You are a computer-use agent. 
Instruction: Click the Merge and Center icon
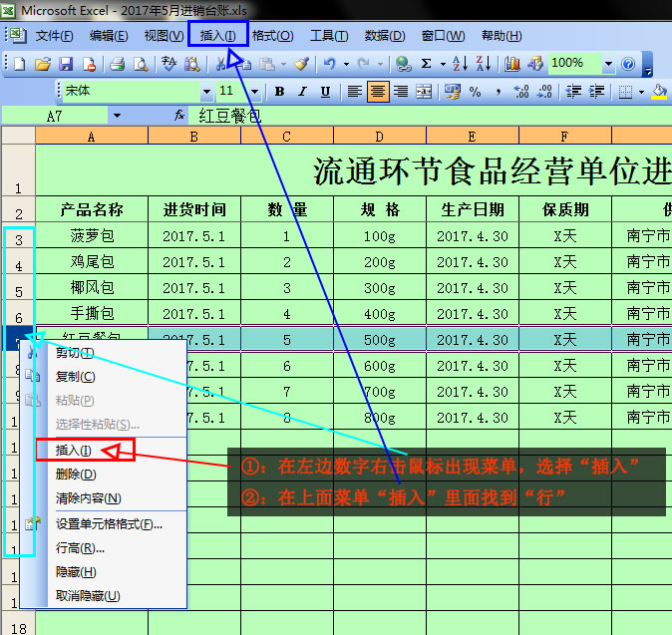pyautogui.click(x=423, y=92)
